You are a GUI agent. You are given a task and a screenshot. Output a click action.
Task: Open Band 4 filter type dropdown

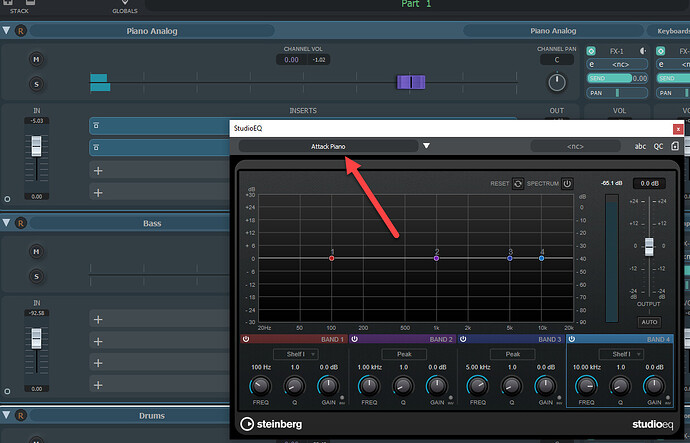(621, 354)
